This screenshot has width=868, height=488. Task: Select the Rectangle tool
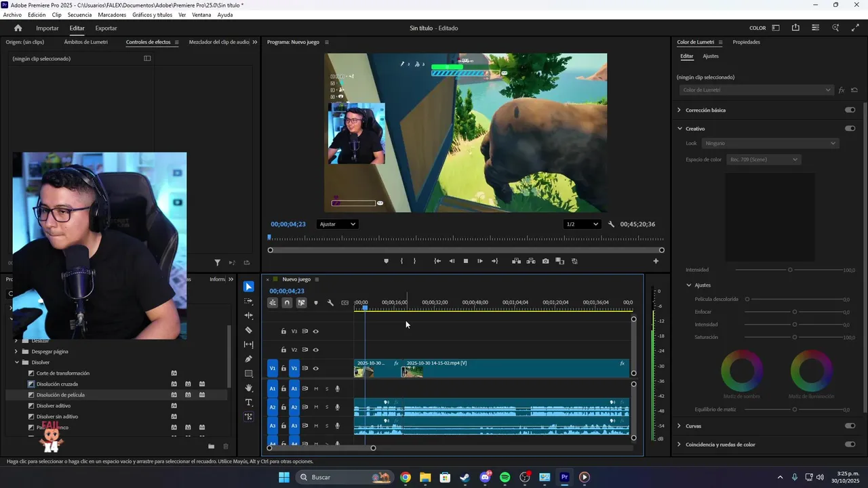[249, 373]
